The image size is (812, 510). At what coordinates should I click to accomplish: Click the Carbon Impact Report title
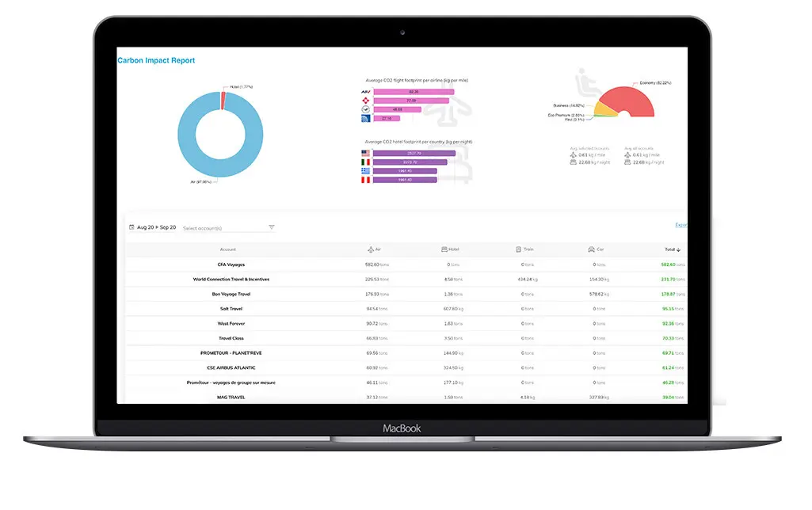click(156, 61)
